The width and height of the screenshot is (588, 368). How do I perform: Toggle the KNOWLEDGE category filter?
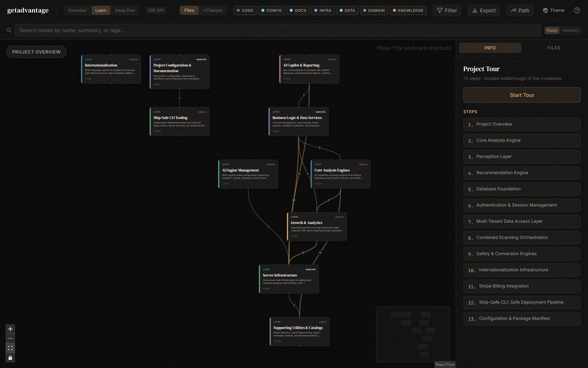click(408, 10)
